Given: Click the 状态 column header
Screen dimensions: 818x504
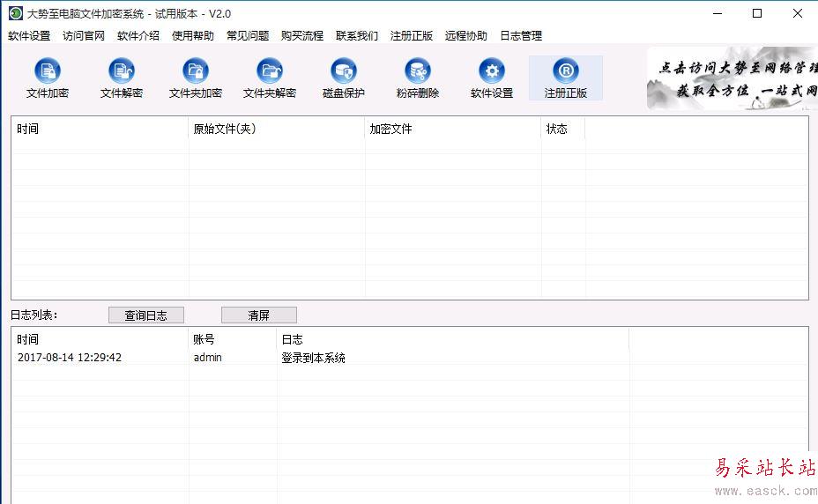Looking at the screenshot, I should pos(563,129).
